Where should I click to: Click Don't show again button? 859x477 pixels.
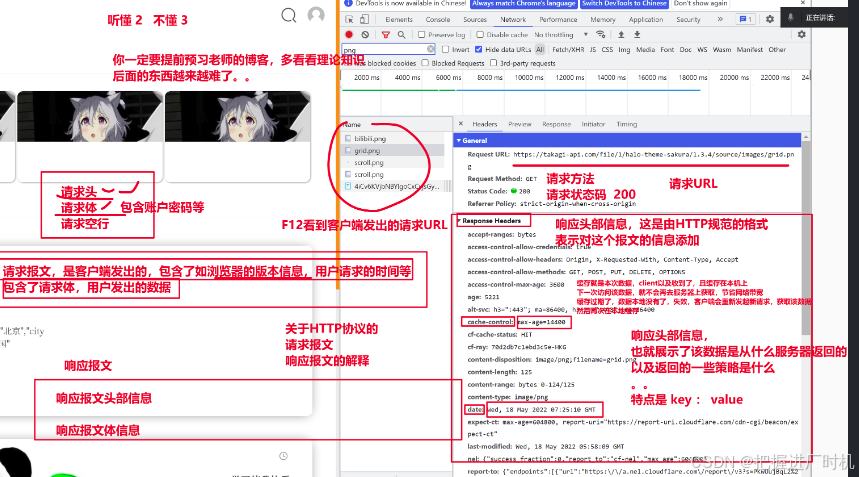(701, 3)
